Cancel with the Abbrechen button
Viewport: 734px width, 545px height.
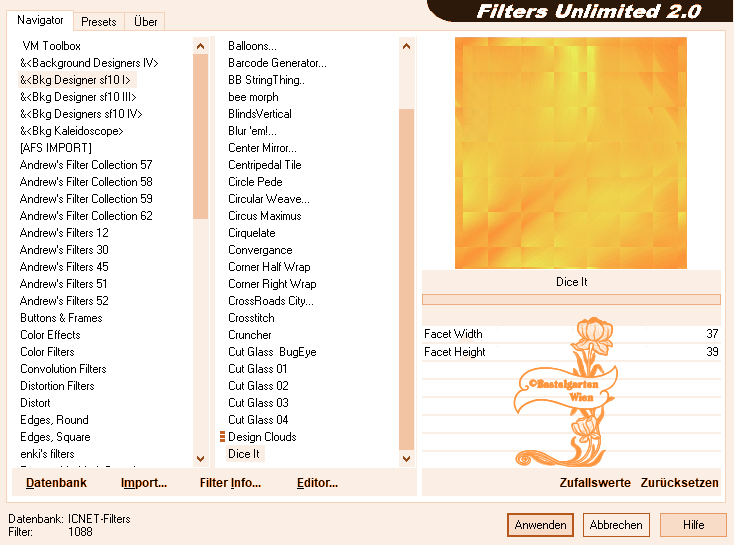[616, 525]
